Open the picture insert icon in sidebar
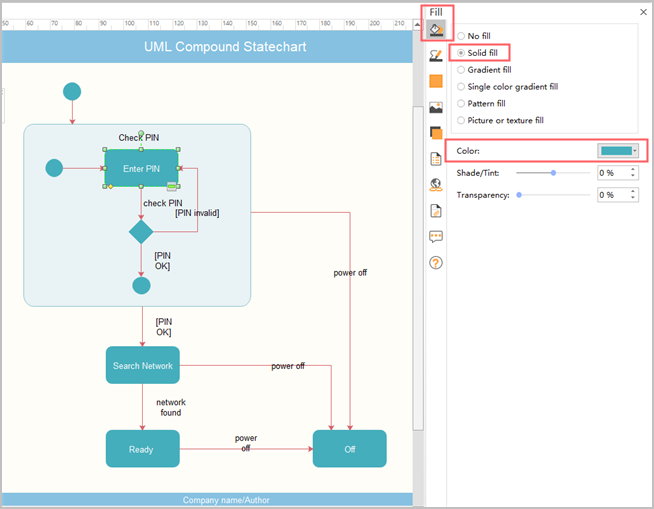The height and width of the screenshot is (509, 654). 436,107
